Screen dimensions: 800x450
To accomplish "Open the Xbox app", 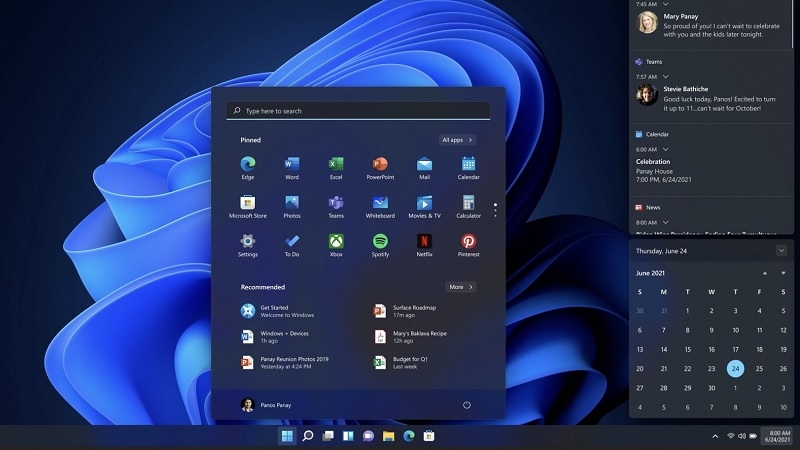I will point(336,245).
